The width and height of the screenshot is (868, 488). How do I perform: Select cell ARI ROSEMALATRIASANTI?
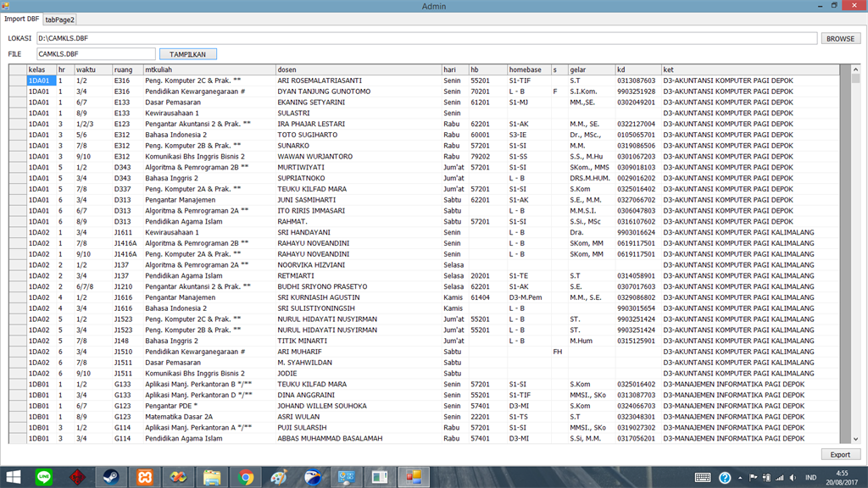tap(359, 80)
